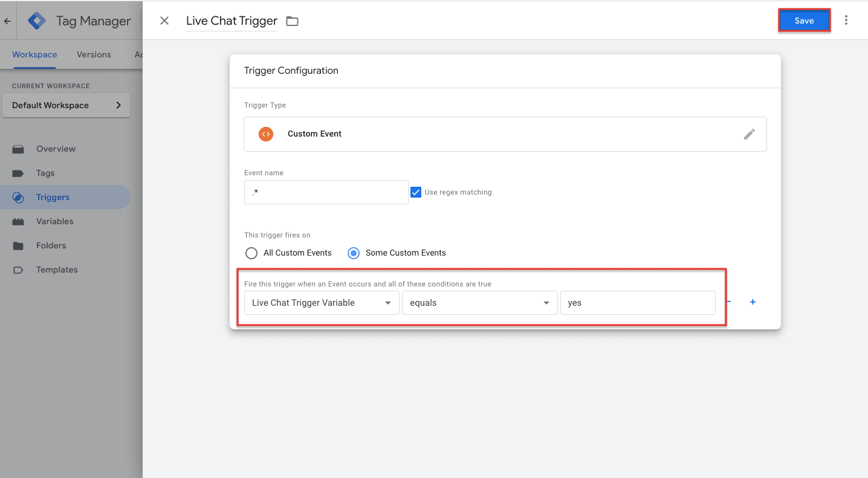
Task: Click the Folders sidebar icon
Action: point(18,246)
